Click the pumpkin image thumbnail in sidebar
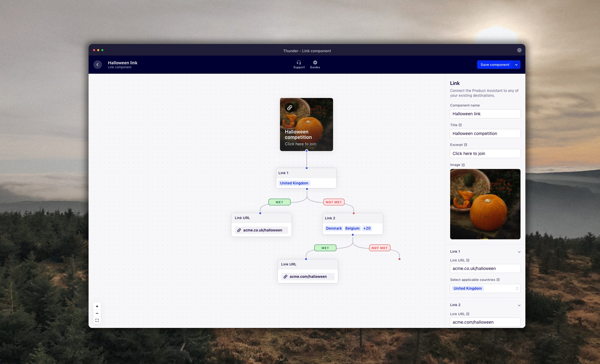600x364 pixels. [485, 204]
